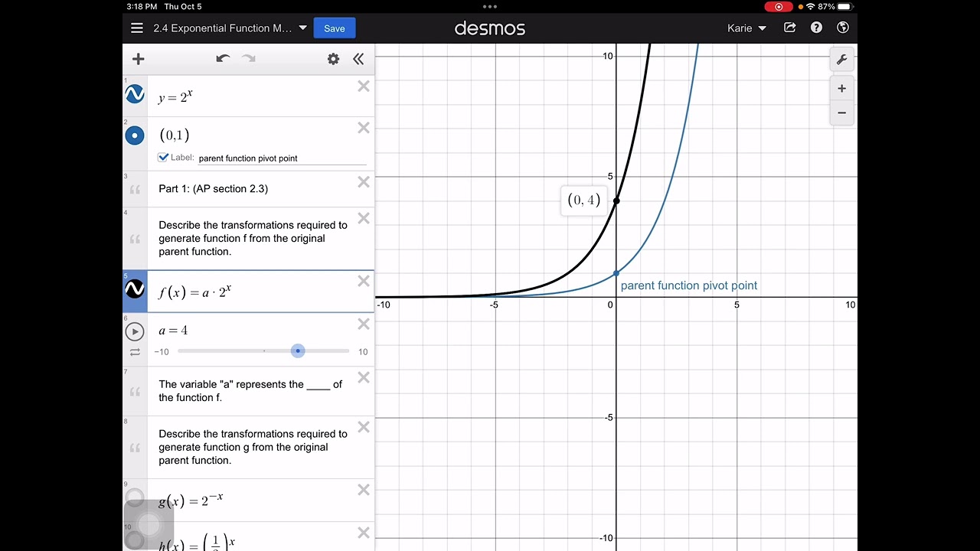The image size is (980, 551).
Task: Redo the last action
Action: click(249, 59)
